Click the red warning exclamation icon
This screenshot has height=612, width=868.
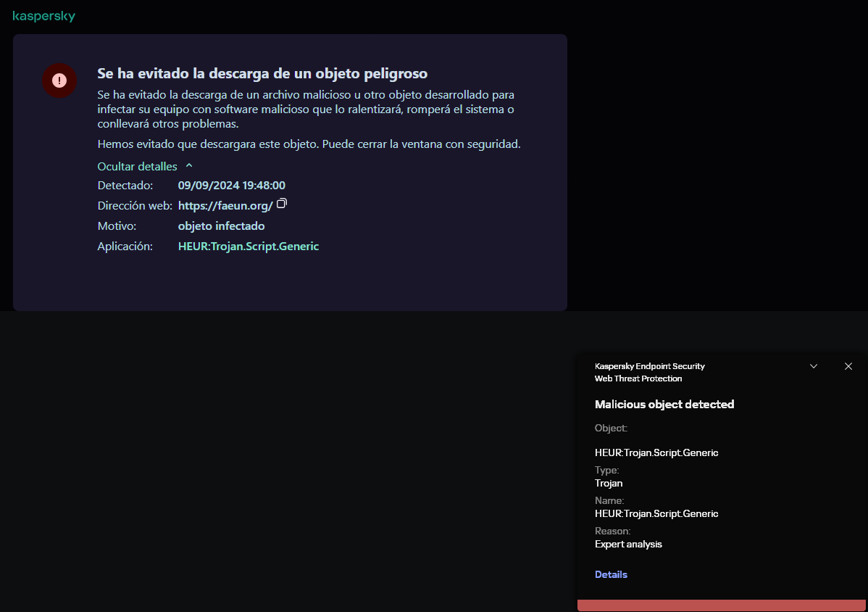click(59, 80)
